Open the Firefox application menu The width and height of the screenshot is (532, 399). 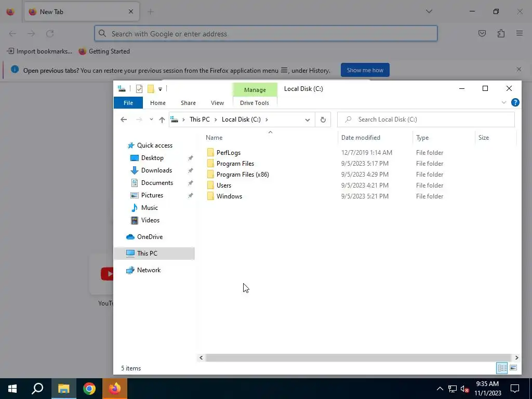(520, 33)
